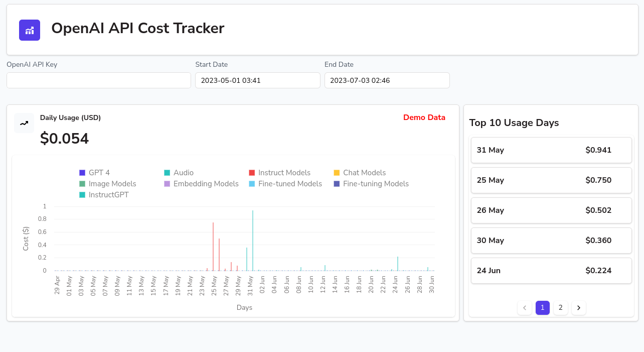Toggle Fine-tuning Models legend item
The image size is (644, 352).
coord(371,184)
